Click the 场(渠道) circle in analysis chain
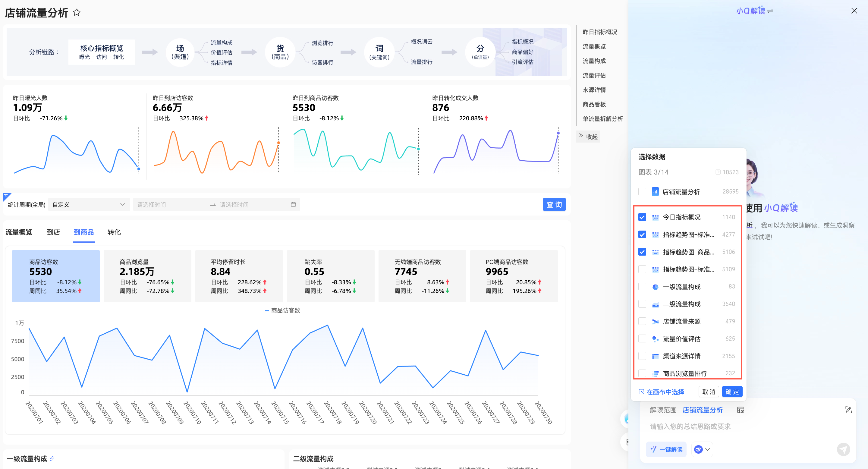Viewport: 868px width, 469px height. click(180, 52)
